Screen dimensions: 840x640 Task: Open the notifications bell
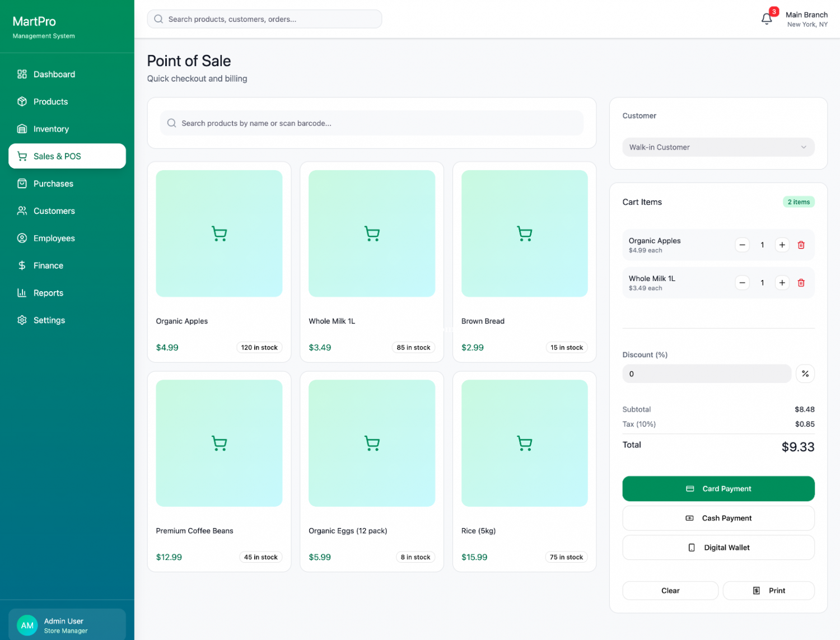pyautogui.click(x=767, y=19)
